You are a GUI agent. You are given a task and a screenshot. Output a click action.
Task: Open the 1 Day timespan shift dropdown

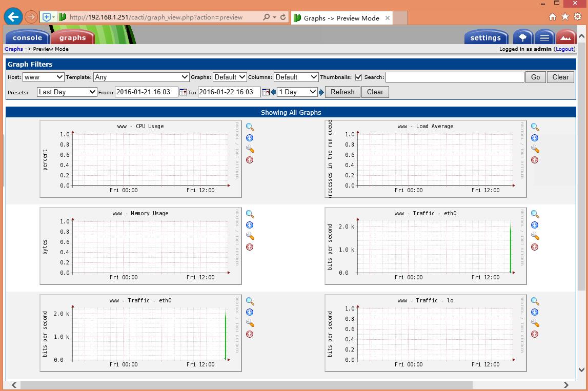click(x=297, y=92)
